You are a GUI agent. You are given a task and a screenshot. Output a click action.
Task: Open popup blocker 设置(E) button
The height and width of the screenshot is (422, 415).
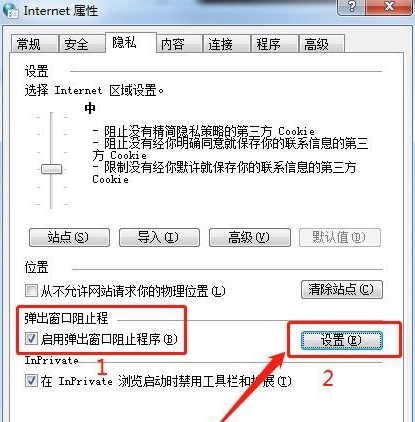[x=342, y=340]
